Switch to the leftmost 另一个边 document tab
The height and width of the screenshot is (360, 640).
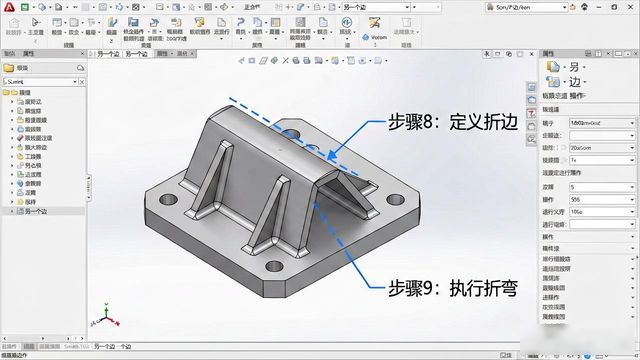click(x=108, y=54)
